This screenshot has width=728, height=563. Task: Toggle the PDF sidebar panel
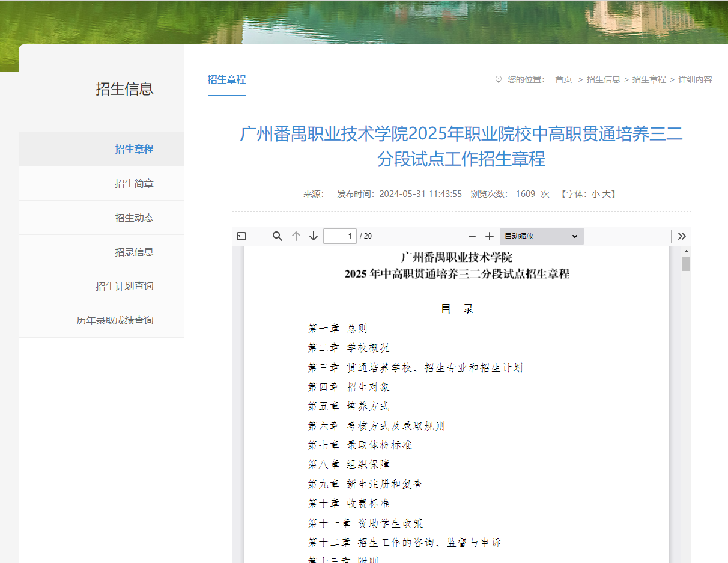pos(241,236)
